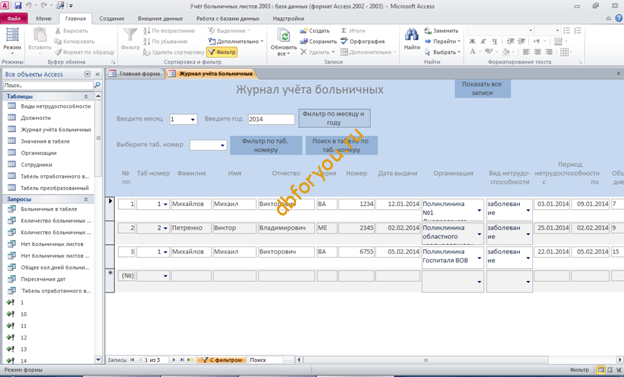
Task: Open the Все объекты Access dropdown menu
Action: [x=87, y=74]
